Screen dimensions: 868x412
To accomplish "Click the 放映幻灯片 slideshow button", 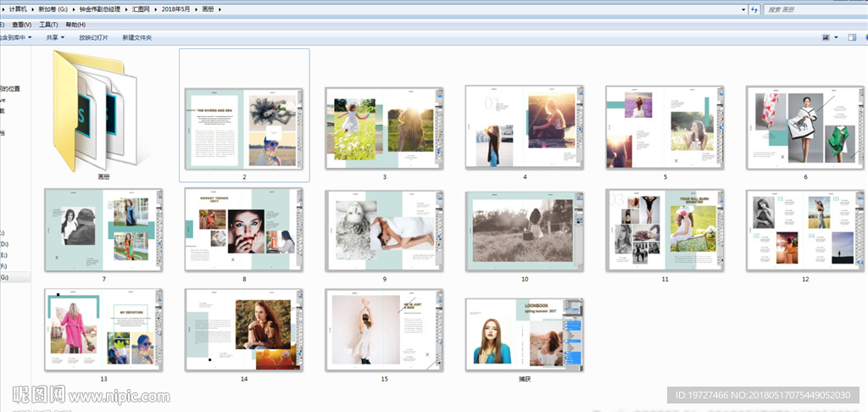I will (x=93, y=37).
